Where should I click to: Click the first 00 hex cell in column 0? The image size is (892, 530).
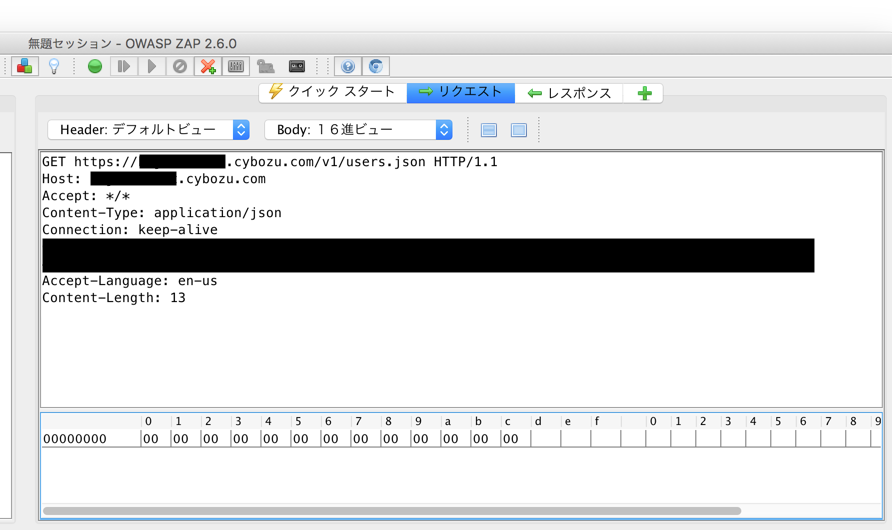(x=151, y=438)
